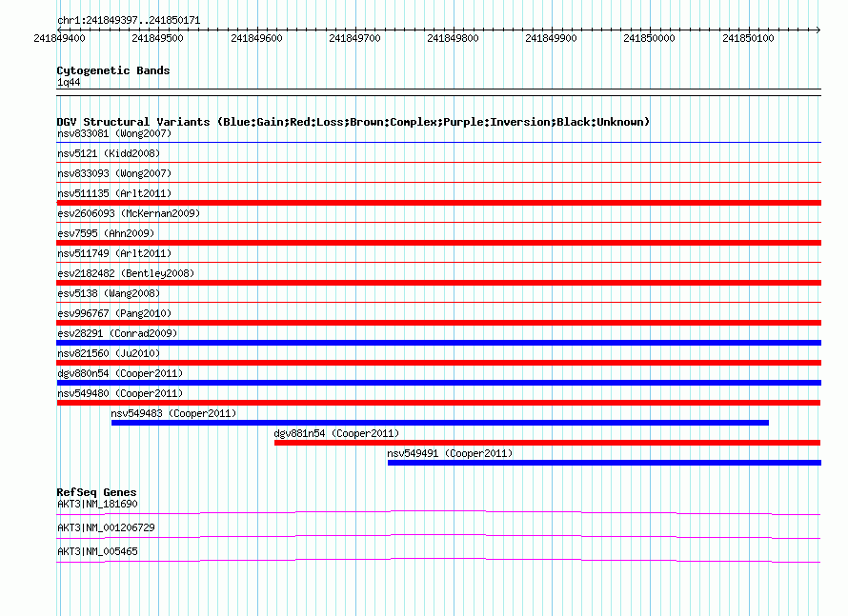
Task: Select the RefSeq Genes track title
Action: point(96,492)
